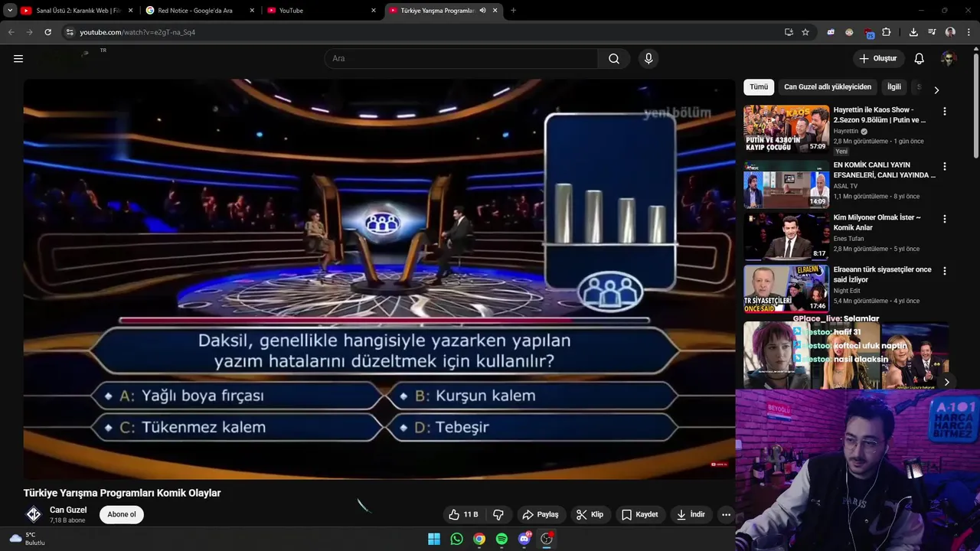980x551 pixels.
Task: Click the Ara search field
Action: click(x=461, y=59)
